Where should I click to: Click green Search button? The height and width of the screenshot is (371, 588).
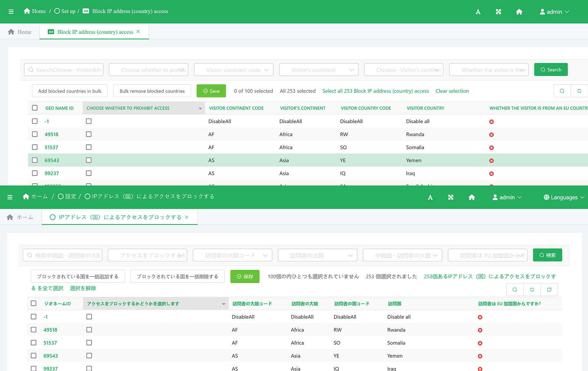click(x=551, y=69)
